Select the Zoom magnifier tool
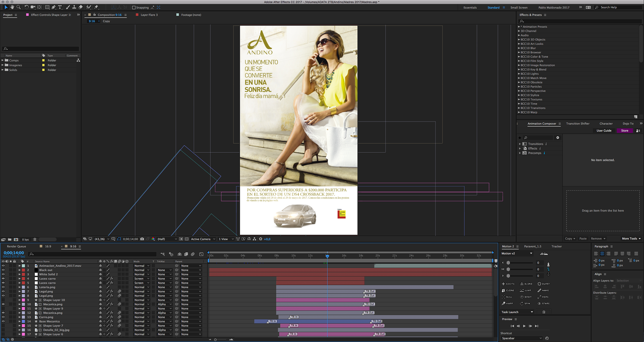Viewport: 644px width, 342px height. pyautogui.click(x=19, y=7)
